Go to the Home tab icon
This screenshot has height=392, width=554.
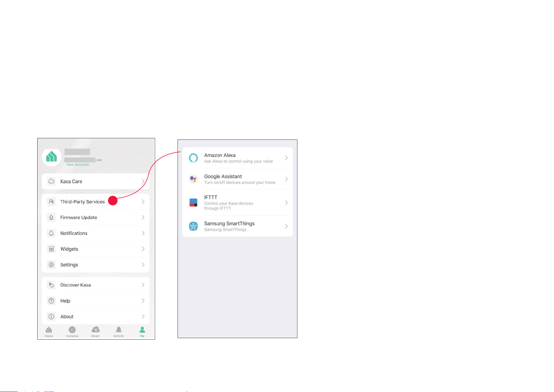[x=49, y=330]
